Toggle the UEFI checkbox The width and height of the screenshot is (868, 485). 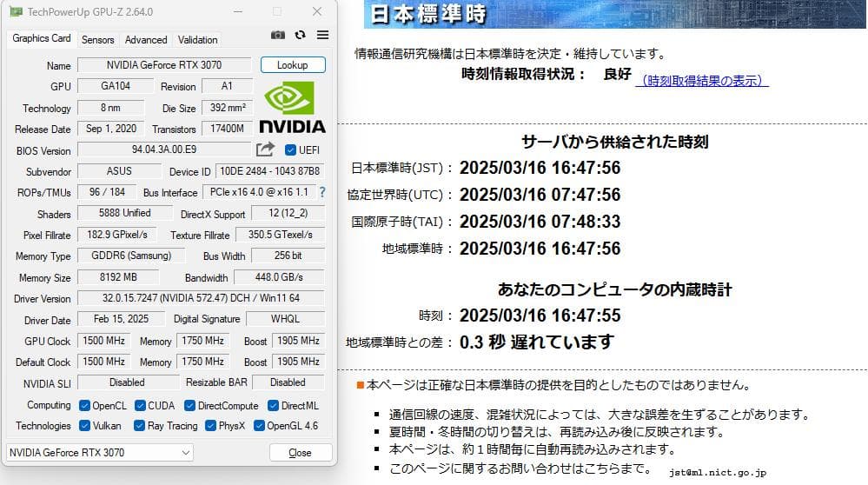click(x=290, y=149)
